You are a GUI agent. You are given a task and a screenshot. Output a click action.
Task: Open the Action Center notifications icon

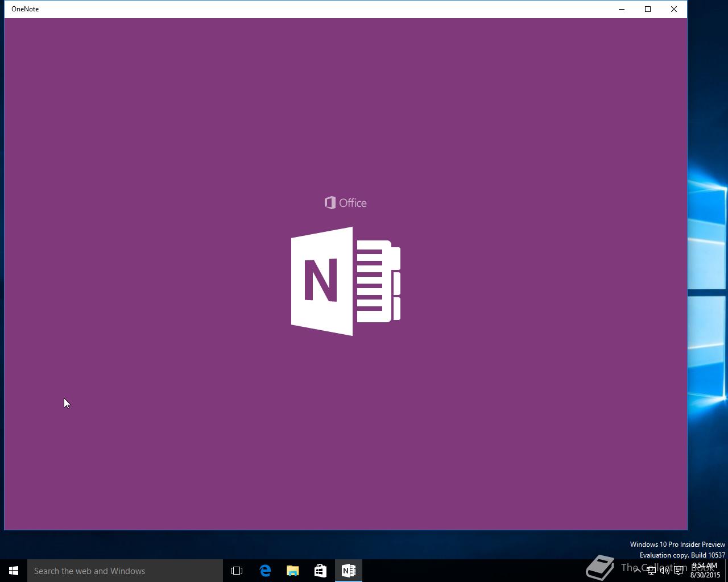coord(679,571)
